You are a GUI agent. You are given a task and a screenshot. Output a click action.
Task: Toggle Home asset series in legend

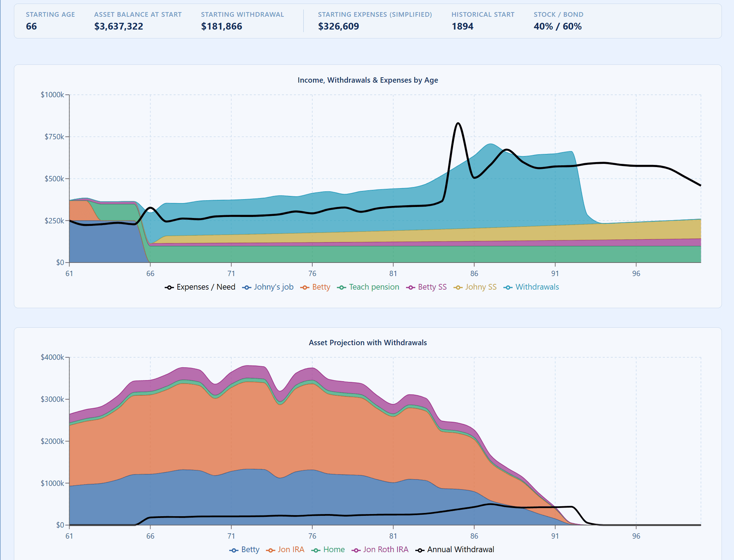tap(334, 550)
